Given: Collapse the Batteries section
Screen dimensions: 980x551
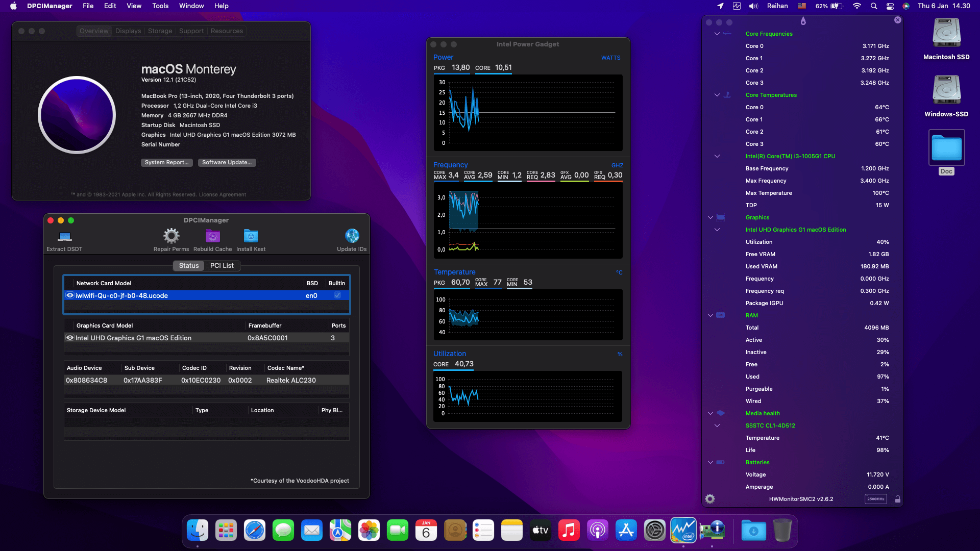Looking at the screenshot, I should (710, 462).
